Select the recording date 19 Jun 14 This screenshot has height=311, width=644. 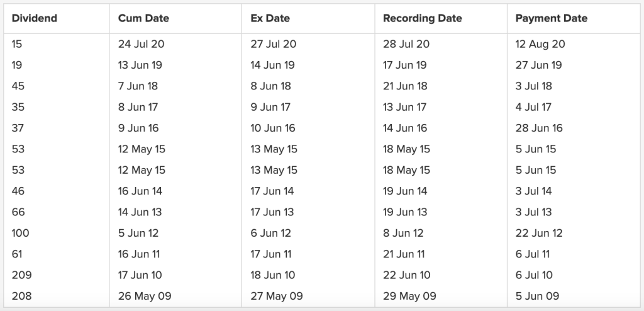pos(404,191)
